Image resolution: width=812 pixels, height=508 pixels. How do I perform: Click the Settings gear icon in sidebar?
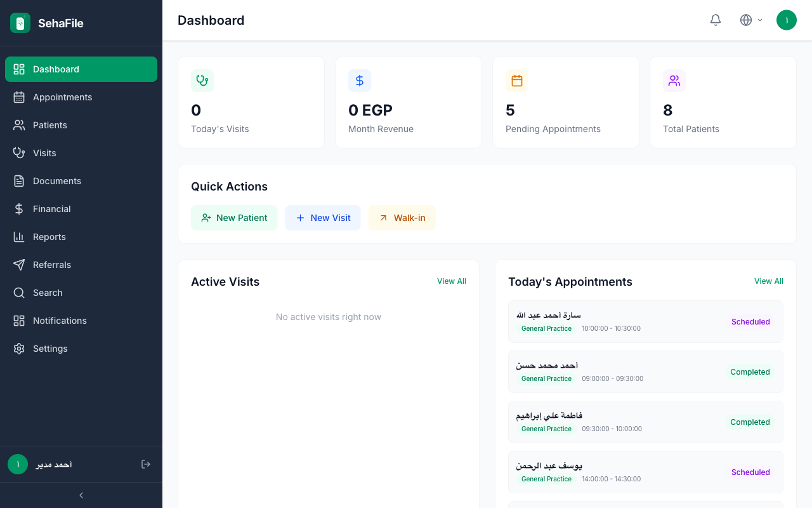19,349
